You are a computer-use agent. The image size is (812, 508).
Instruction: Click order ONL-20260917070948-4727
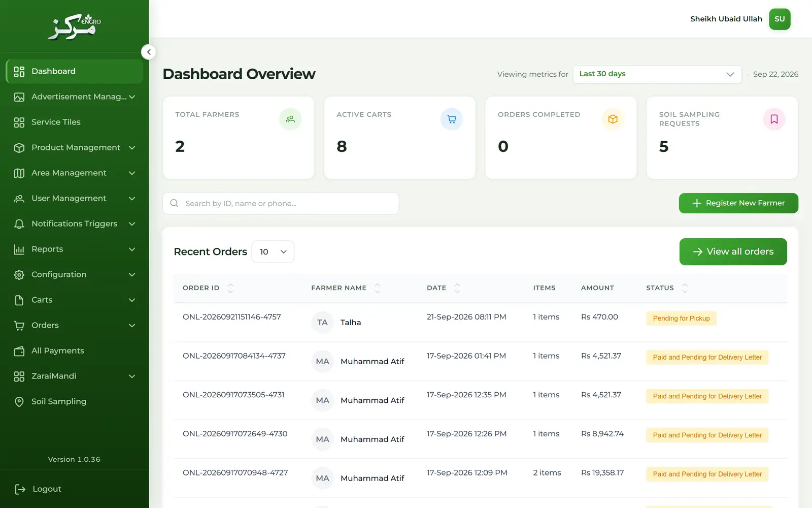tap(235, 473)
